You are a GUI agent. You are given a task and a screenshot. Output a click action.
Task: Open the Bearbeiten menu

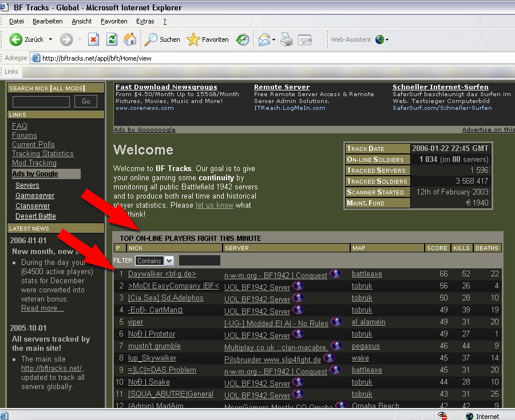pos(47,21)
